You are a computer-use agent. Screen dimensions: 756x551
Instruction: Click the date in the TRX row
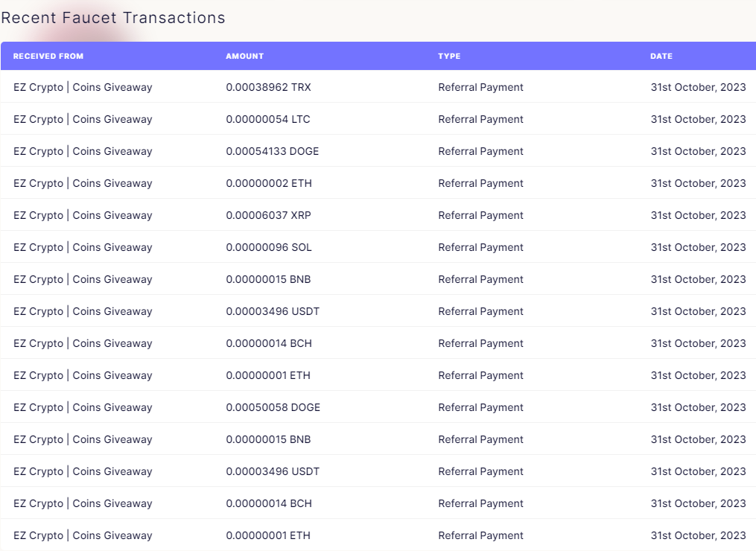point(698,87)
